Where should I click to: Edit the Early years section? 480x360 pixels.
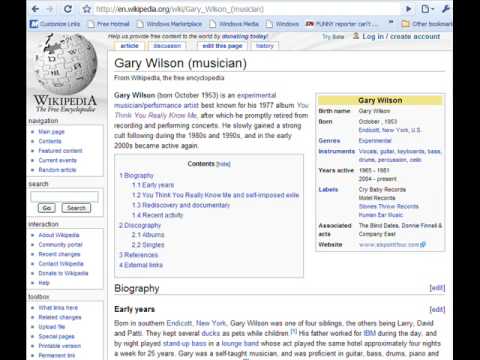point(437,310)
